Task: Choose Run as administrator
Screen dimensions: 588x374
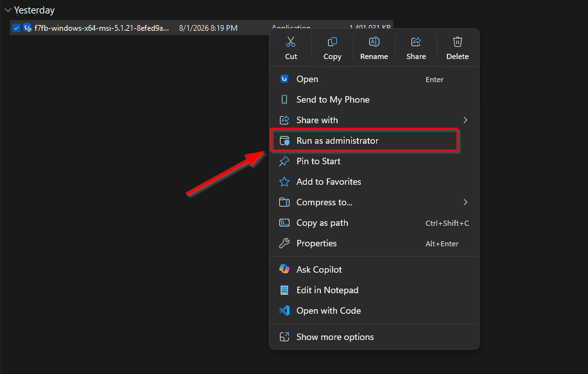Action: tap(374, 140)
